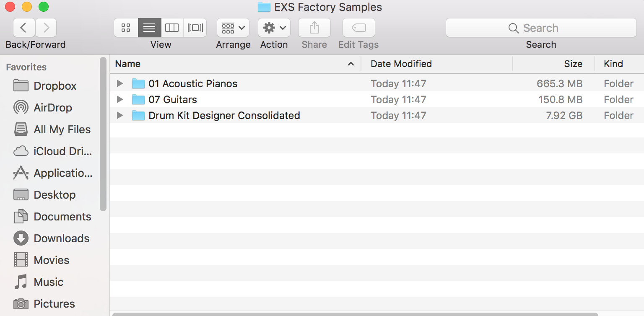Go to Dropbox in the sidebar
This screenshot has height=316, width=644.
click(x=55, y=86)
